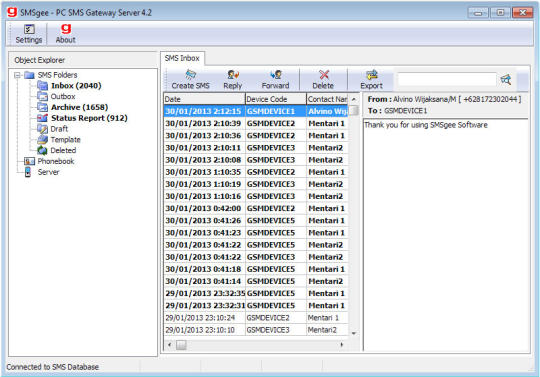The height and width of the screenshot is (377, 540).
Task: Select Phonebook label in tree
Action: [56, 161]
